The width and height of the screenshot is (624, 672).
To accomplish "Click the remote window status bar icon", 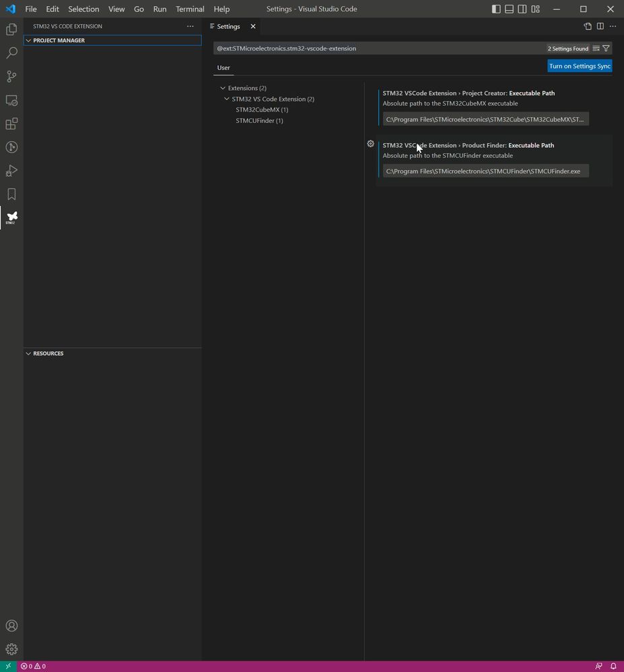I will pyautogui.click(x=8, y=667).
